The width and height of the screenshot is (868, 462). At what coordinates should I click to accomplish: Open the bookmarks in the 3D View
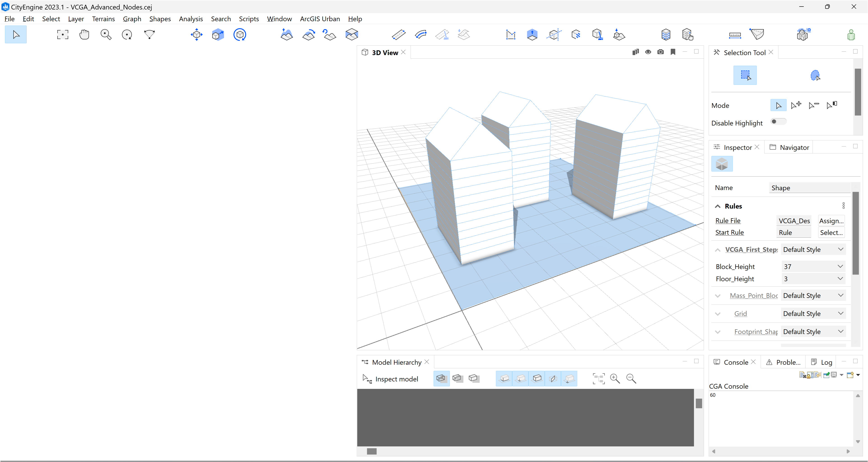(x=673, y=52)
